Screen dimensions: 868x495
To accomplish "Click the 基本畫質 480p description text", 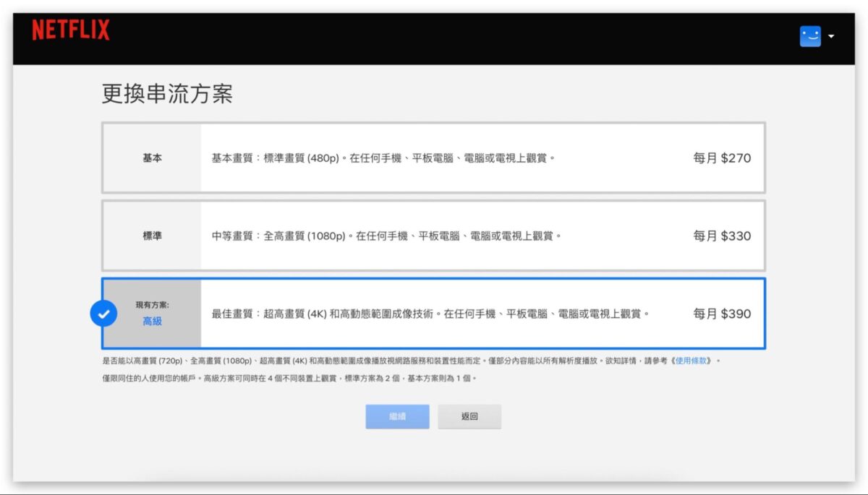I will [383, 158].
